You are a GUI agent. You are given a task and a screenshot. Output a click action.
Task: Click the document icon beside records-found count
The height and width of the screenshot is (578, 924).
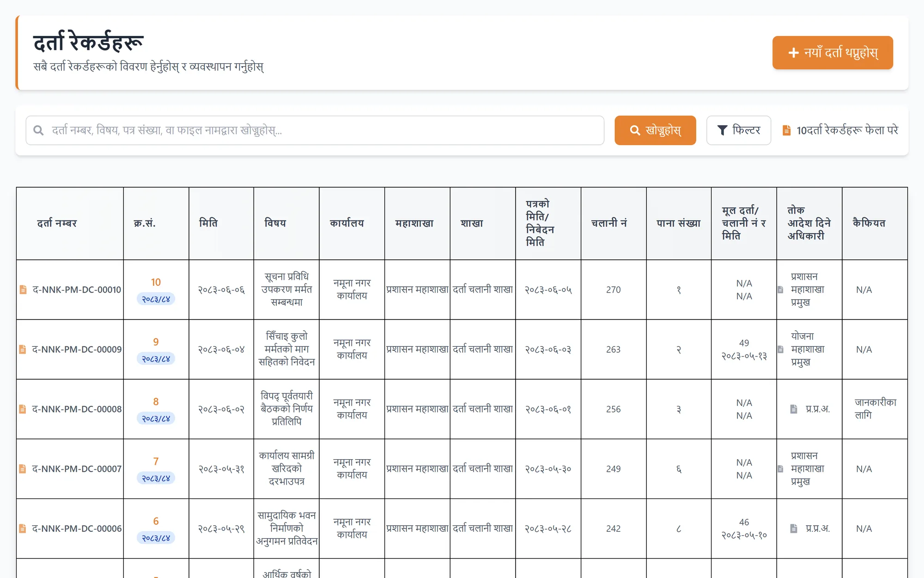[786, 130]
